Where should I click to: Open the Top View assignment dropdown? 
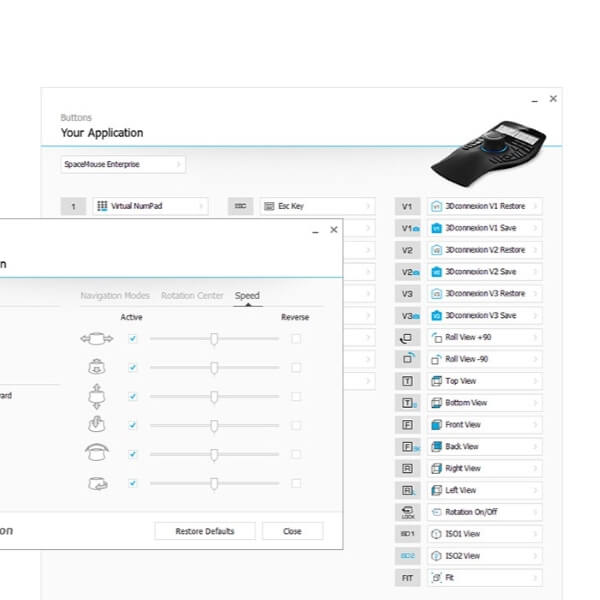click(485, 381)
